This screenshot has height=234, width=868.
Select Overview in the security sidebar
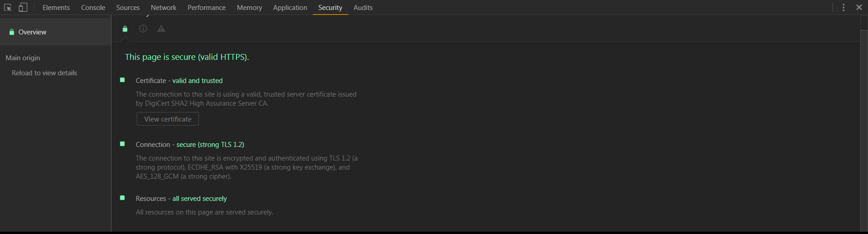pos(32,32)
